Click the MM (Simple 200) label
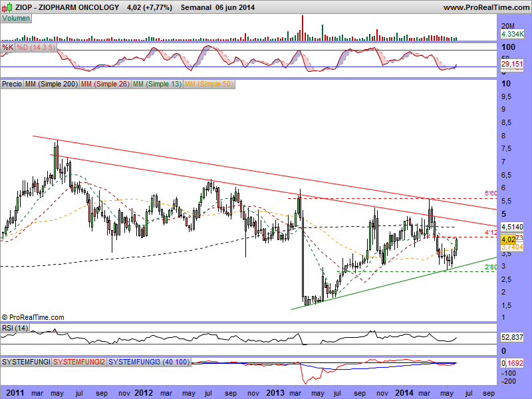The height and width of the screenshot is (399, 532). (x=51, y=84)
